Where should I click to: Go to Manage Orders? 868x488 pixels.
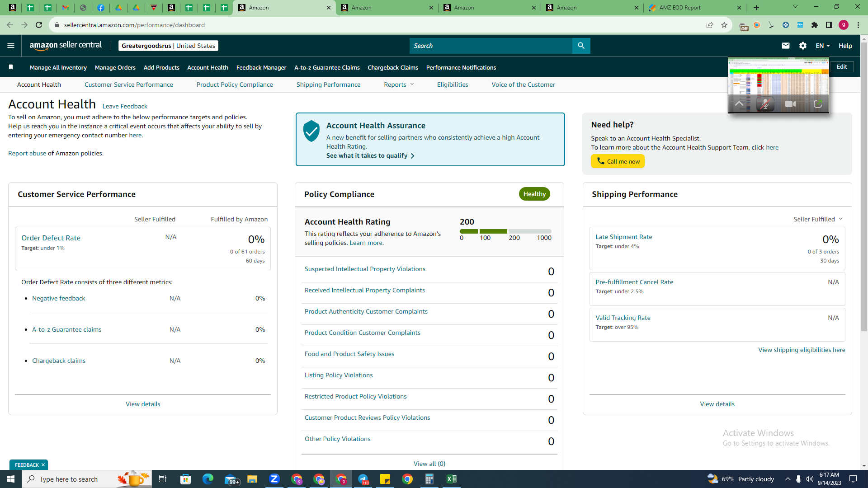[x=115, y=67]
